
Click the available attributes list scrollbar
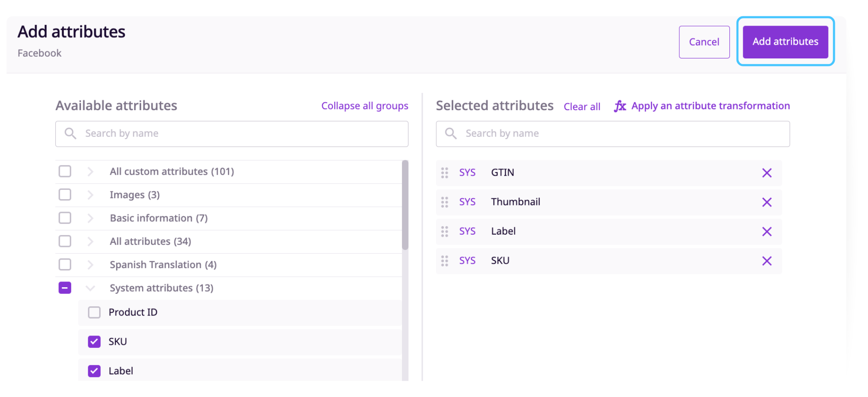pos(405,205)
